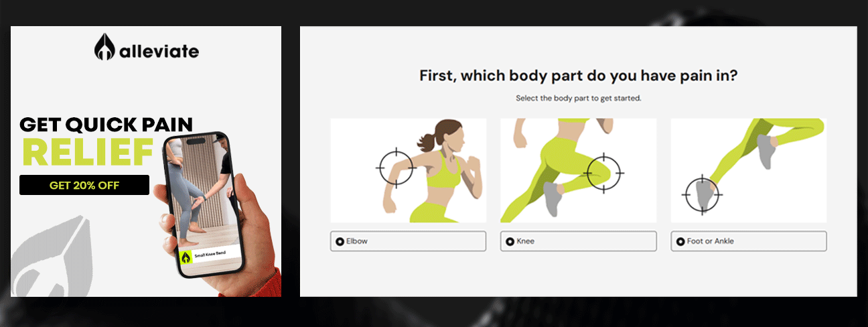Click the GET QUICK PAIN headline
This screenshot has width=868, height=327.
coord(106,124)
